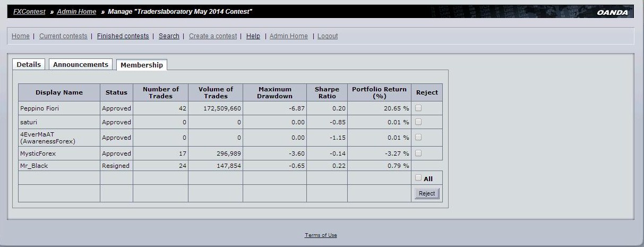Open the FXContest breadcrumb link
Viewport: 644px width, 247px height.
point(29,12)
